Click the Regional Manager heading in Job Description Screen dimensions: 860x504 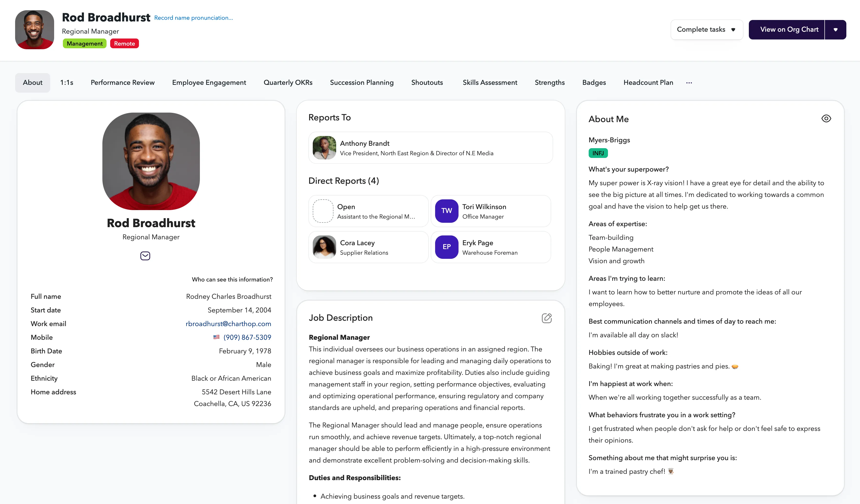(339, 337)
